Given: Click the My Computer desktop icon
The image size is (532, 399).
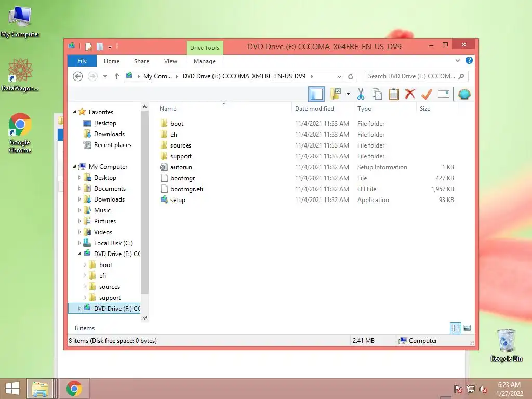Looking at the screenshot, I should (x=20, y=21).
